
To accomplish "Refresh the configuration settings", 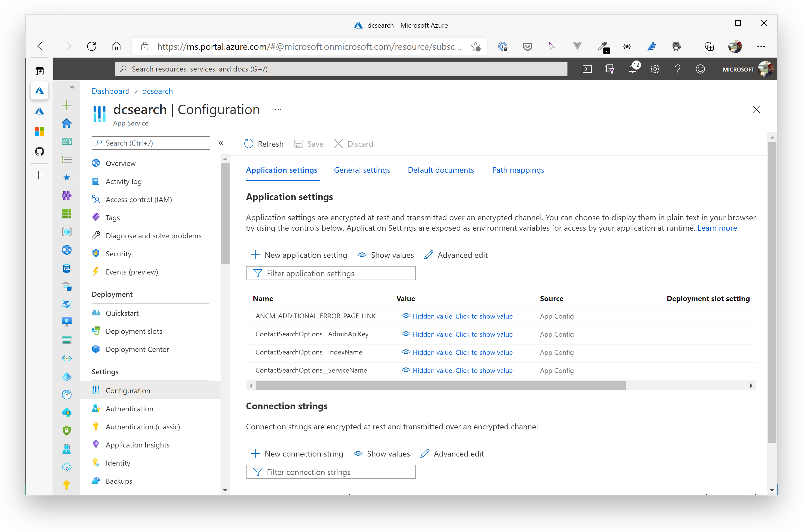I will 264,144.
